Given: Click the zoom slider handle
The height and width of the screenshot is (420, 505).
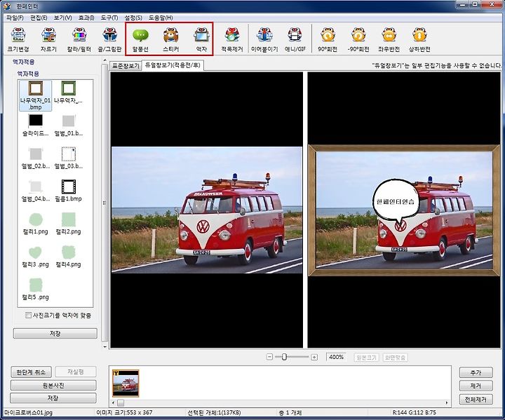Looking at the screenshot, I should 284,357.
